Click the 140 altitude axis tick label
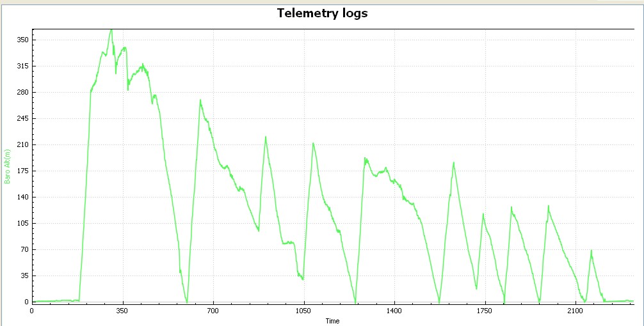 point(21,197)
